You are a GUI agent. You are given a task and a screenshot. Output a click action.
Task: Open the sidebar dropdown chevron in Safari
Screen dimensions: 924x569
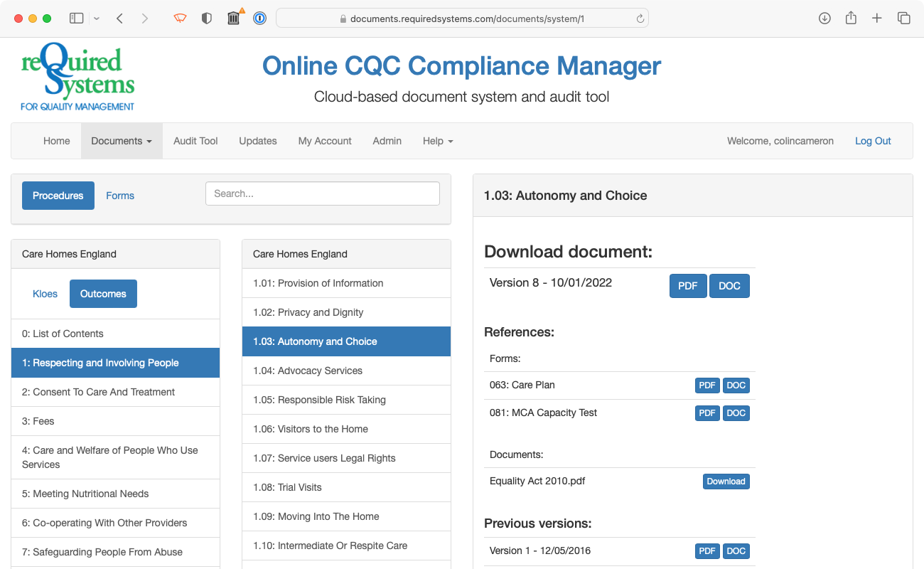click(96, 18)
